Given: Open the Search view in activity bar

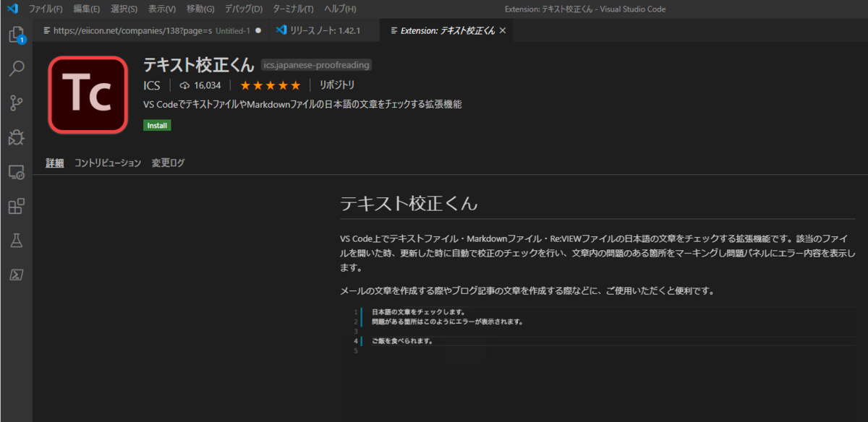Looking at the screenshot, I should [x=16, y=69].
